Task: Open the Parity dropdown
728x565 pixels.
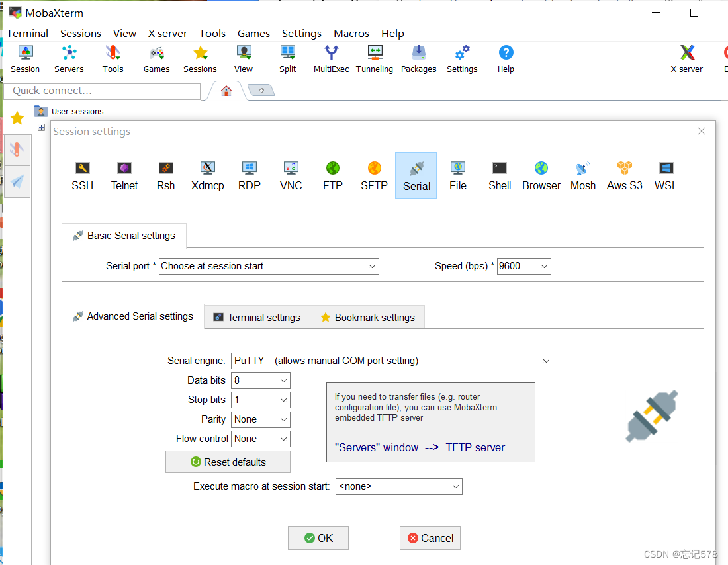Action: tap(261, 419)
